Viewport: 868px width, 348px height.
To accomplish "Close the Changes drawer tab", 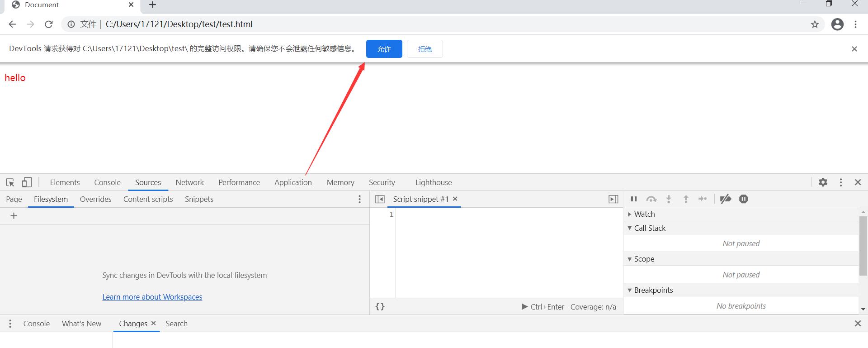I will (x=153, y=323).
